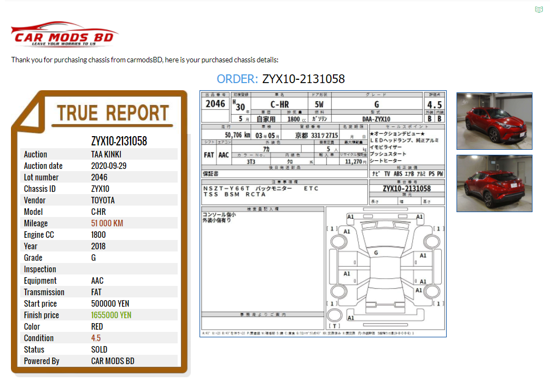Open the auction sheet image
550x392 pixels.
(323, 214)
